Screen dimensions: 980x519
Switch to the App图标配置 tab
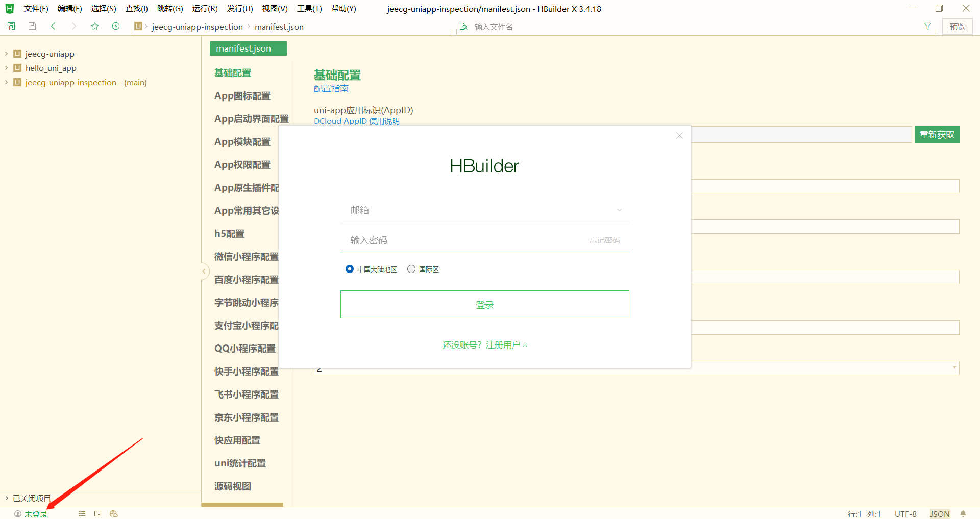pos(242,96)
